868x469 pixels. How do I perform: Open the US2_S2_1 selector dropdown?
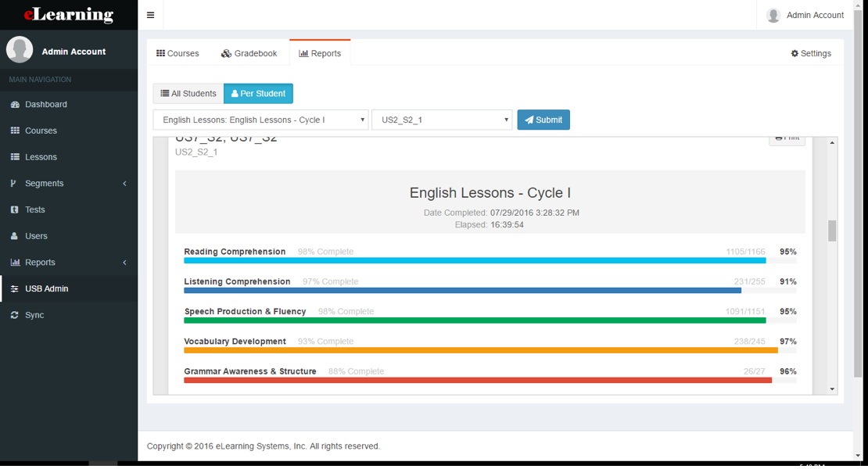[442, 120]
